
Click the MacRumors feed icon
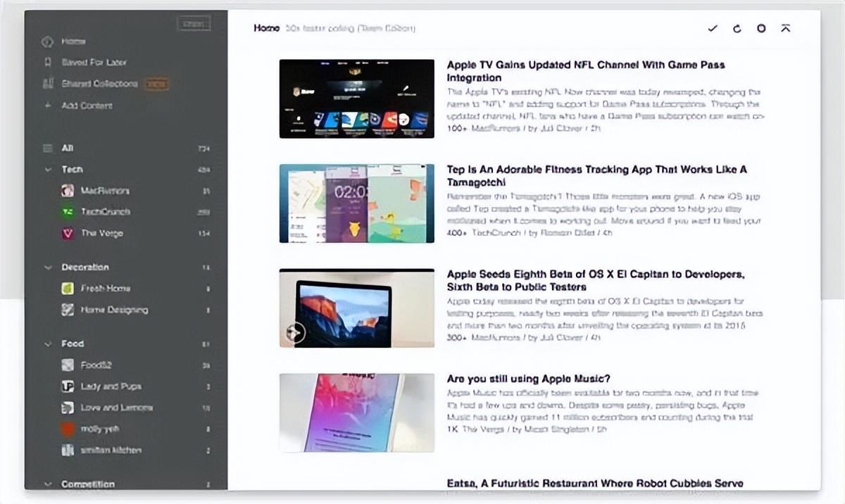tap(68, 190)
